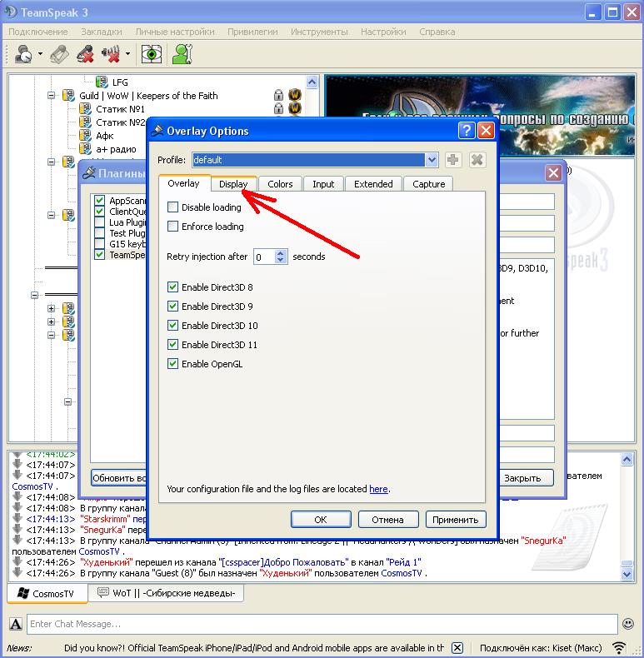Viewport: 644px width, 658px height.
Task: Open the Настройки menu
Action: (x=383, y=32)
